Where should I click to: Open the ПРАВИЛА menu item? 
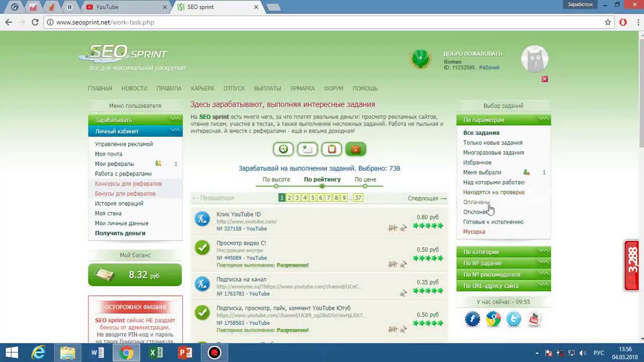(169, 88)
